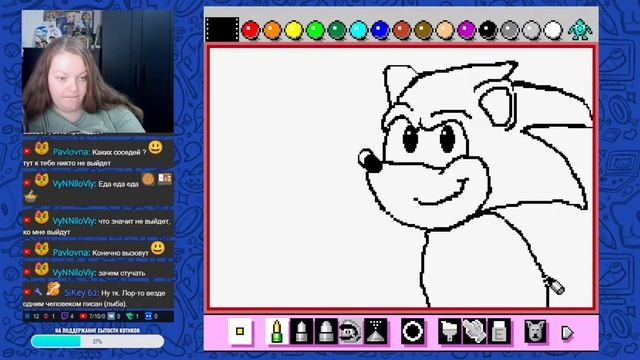Click goal title 'НА ПОДДЕРЖАНИЕ СЫТОСТИ КОТИКОВ'
The height and width of the screenshot is (360, 640).
[97, 330]
